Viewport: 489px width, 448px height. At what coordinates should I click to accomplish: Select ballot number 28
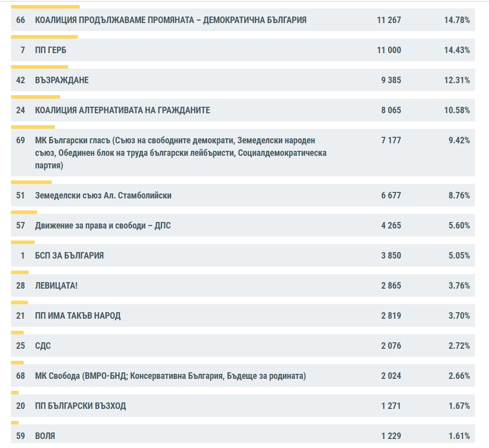click(21, 286)
